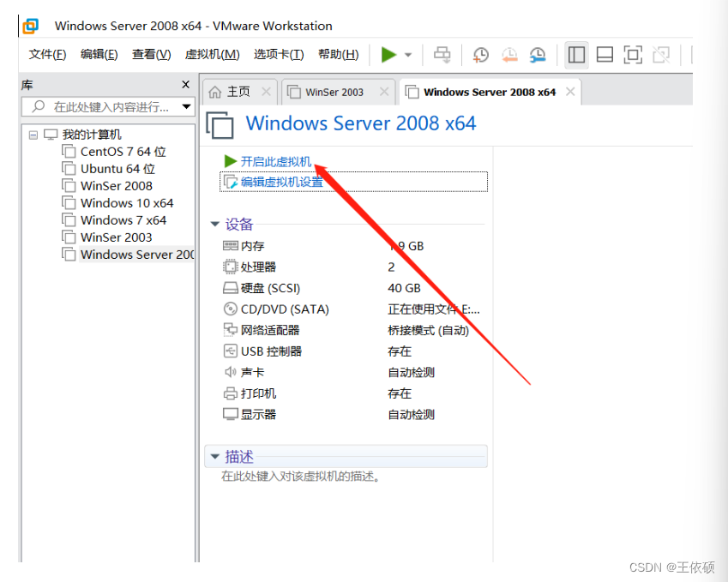Screen dimensions: 728x582
Task: Click the CD/DVD (SATA) device row
Action: click(353, 309)
